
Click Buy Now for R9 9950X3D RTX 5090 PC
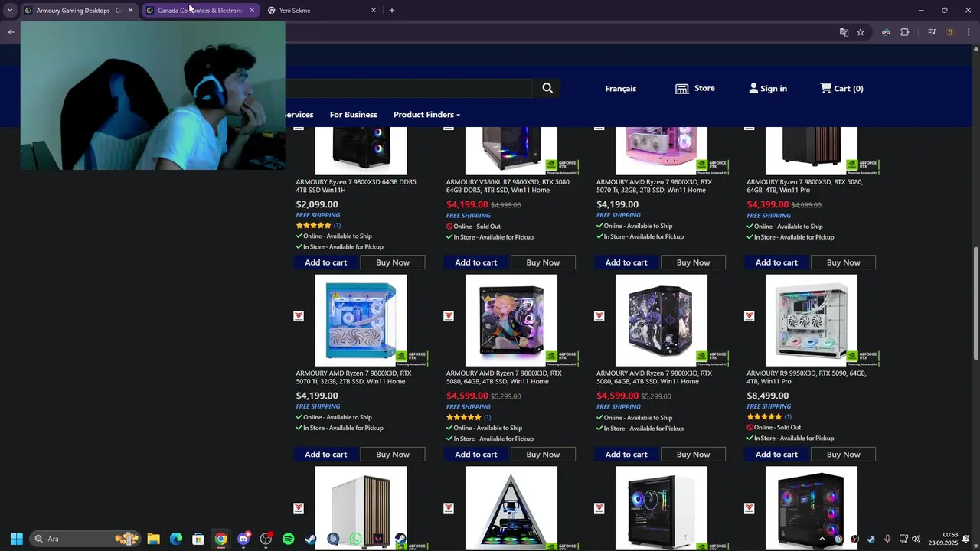point(844,455)
